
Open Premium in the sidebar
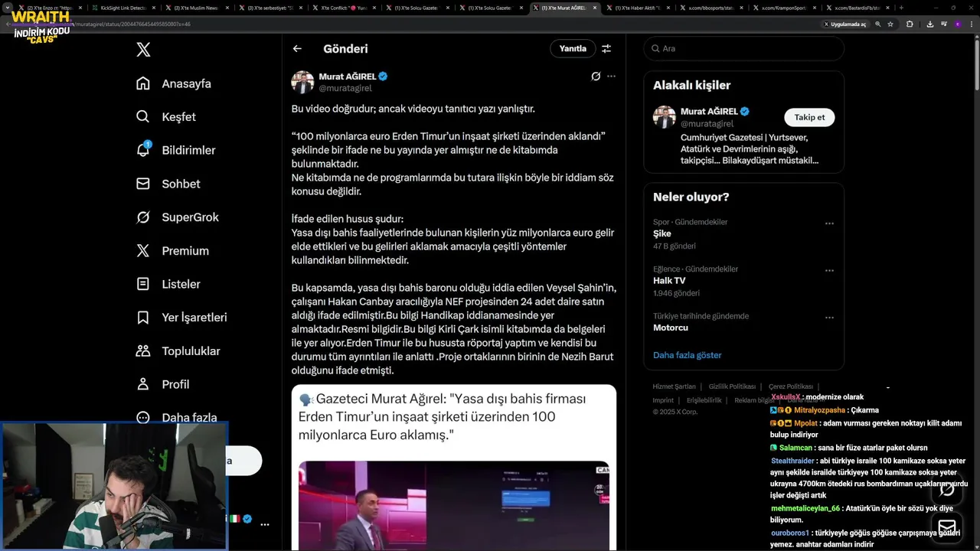(x=172, y=251)
